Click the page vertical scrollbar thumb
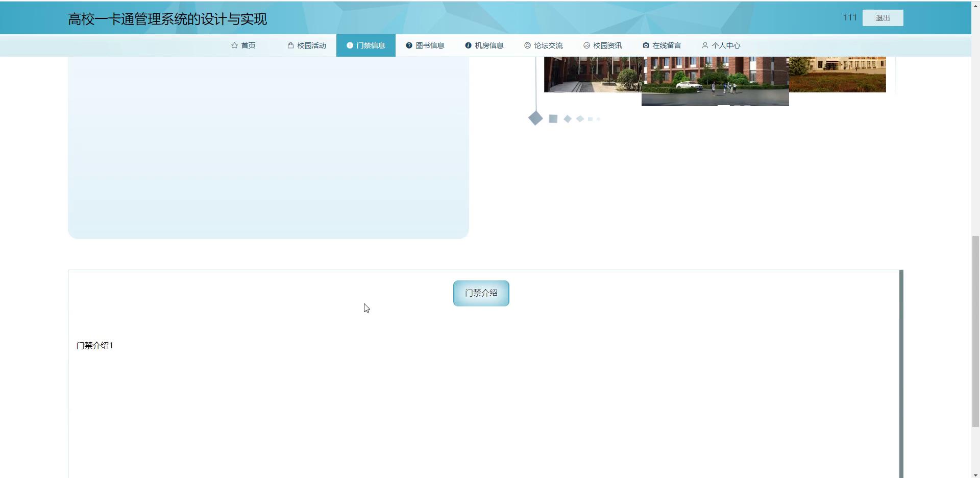 [975, 331]
